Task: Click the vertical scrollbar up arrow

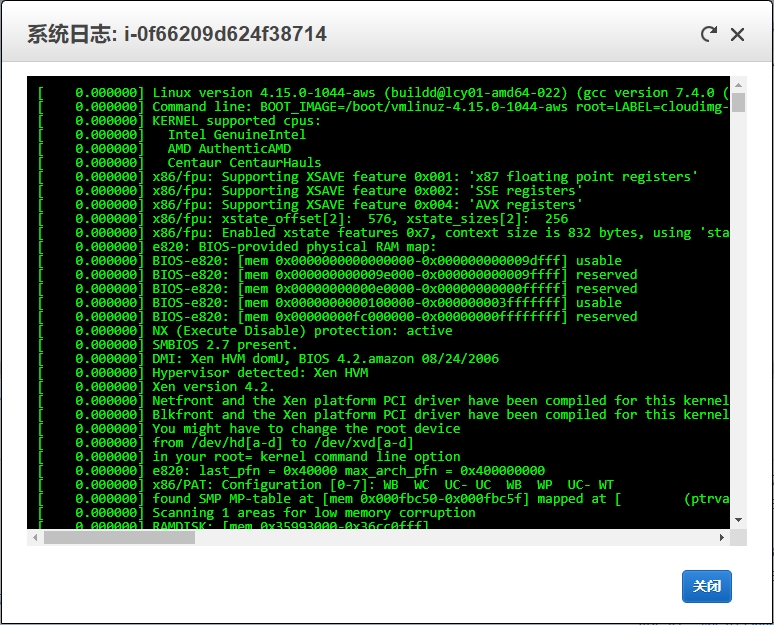Action: pos(739,83)
